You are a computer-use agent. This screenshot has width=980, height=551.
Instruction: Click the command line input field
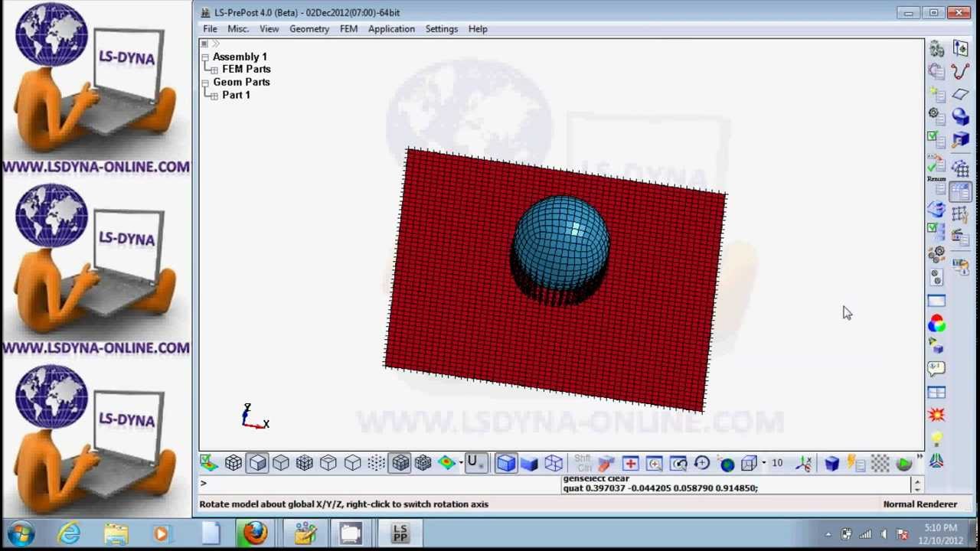click(x=379, y=484)
